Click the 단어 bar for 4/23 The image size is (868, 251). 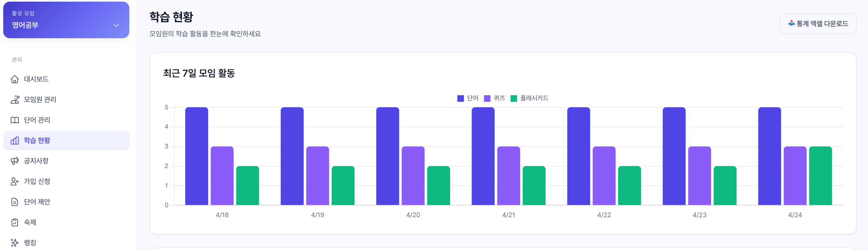tap(674, 156)
